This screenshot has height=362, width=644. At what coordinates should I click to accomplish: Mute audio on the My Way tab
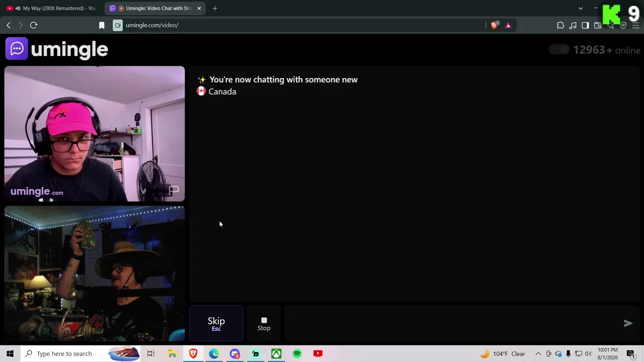19,8
